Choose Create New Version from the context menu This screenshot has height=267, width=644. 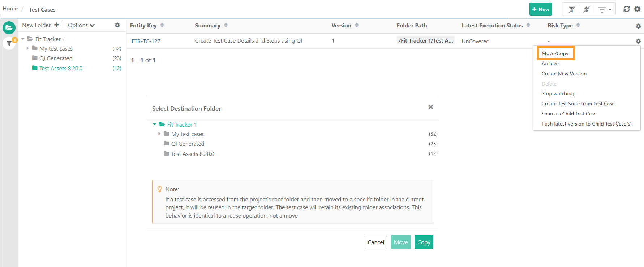point(564,74)
